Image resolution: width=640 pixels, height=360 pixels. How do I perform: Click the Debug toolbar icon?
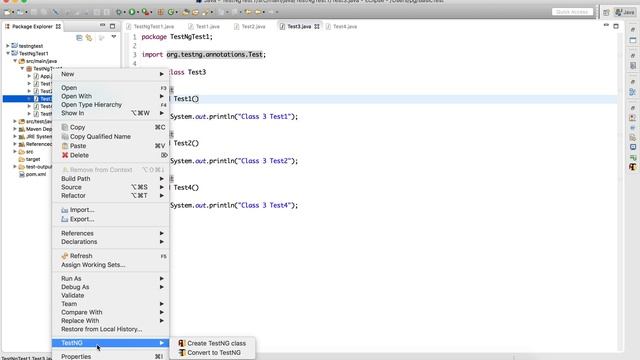click(x=119, y=12)
